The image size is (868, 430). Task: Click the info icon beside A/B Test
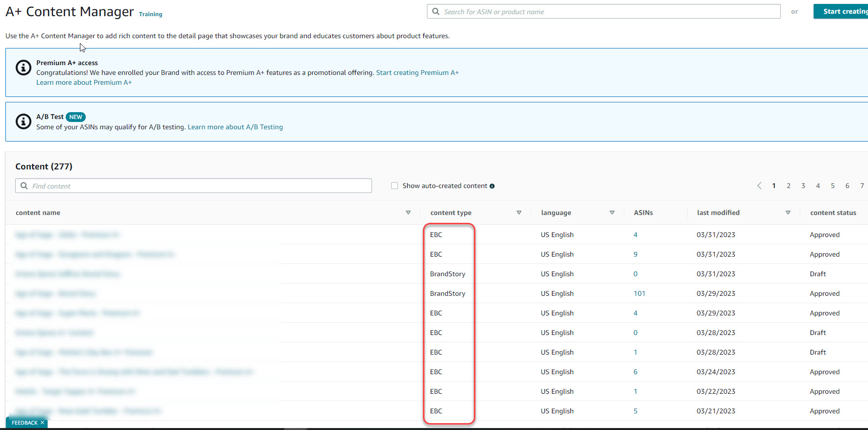23,121
